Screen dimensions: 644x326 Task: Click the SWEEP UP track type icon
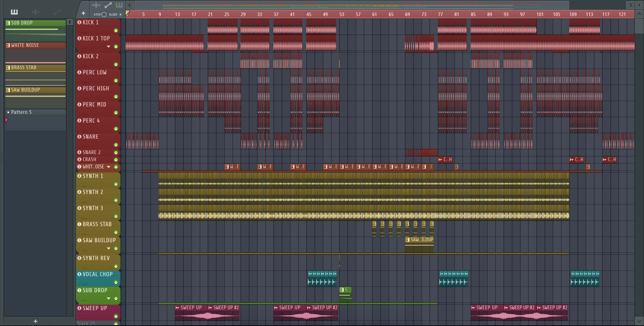click(x=80, y=308)
